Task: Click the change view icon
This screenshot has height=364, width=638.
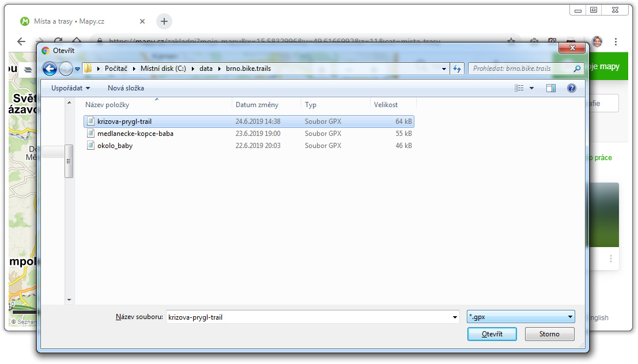Action: coord(519,88)
